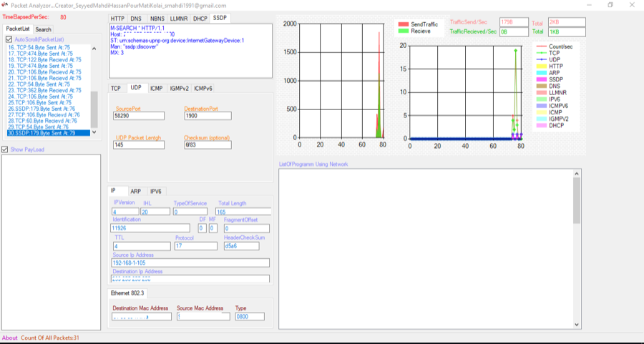This screenshot has height=344, width=644.
Task: Switch to the TCP transport tab
Action: (x=116, y=89)
